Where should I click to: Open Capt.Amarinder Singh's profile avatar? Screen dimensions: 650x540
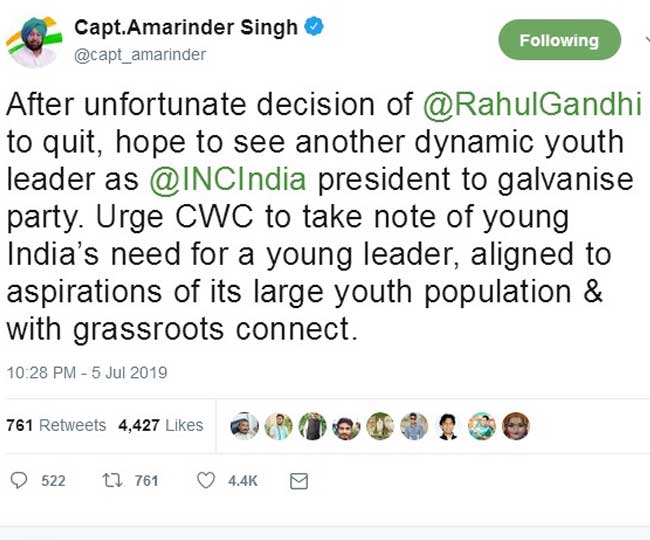pos(32,40)
